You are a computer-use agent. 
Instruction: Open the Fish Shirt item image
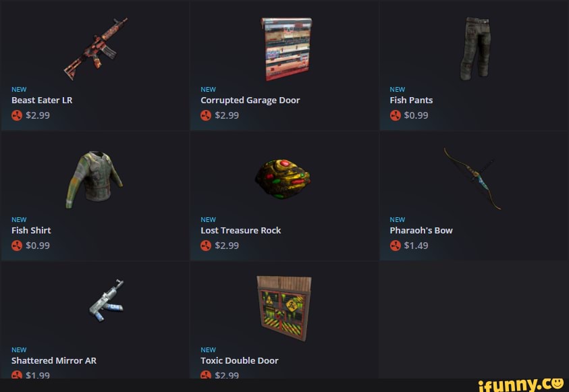94,179
